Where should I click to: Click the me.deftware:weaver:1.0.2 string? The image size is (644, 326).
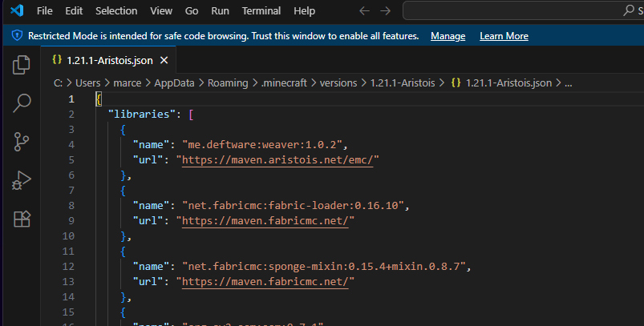tap(262, 145)
